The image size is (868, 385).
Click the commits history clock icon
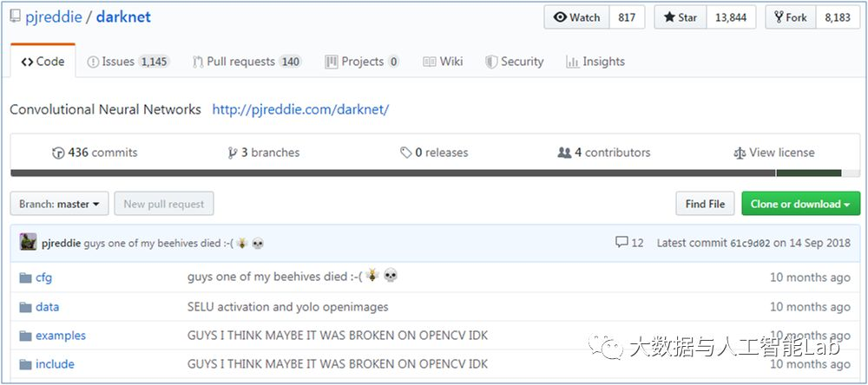coord(58,153)
